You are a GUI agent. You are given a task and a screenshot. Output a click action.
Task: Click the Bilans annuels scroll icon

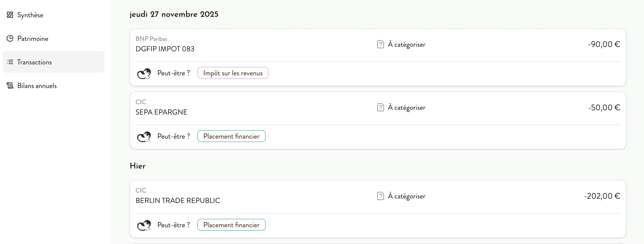click(10, 85)
